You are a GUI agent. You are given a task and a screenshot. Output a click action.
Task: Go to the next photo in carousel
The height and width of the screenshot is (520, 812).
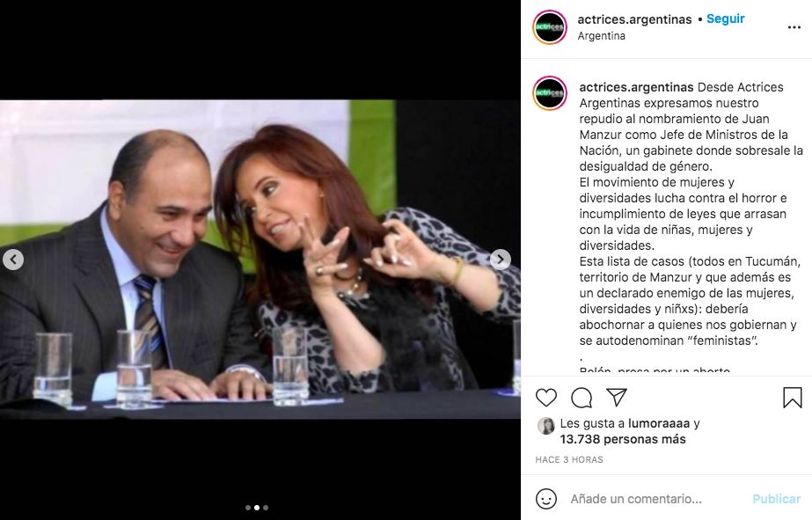click(x=501, y=260)
